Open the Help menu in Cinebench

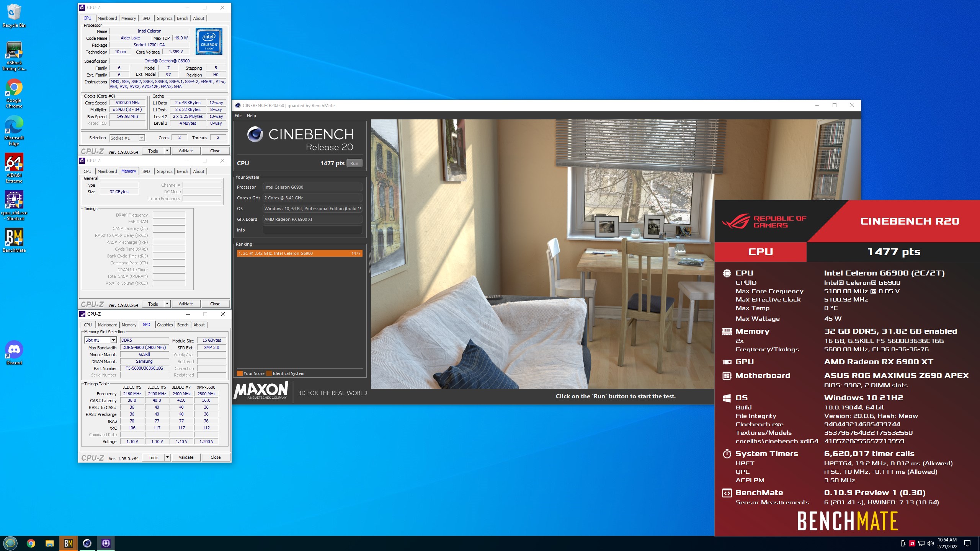click(x=251, y=116)
